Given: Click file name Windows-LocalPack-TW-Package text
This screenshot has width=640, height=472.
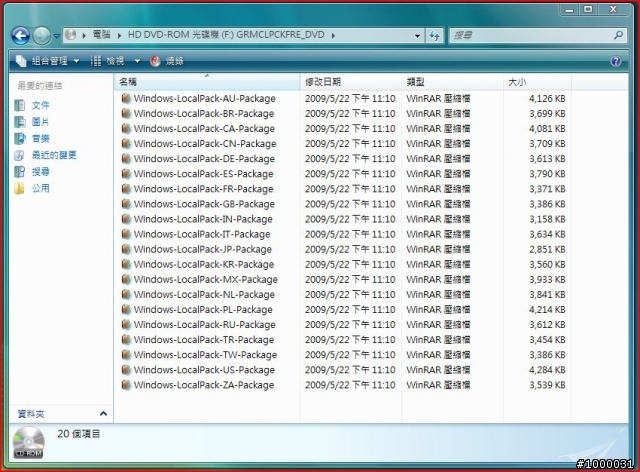Looking at the screenshot, I should [x=205, y=355].
